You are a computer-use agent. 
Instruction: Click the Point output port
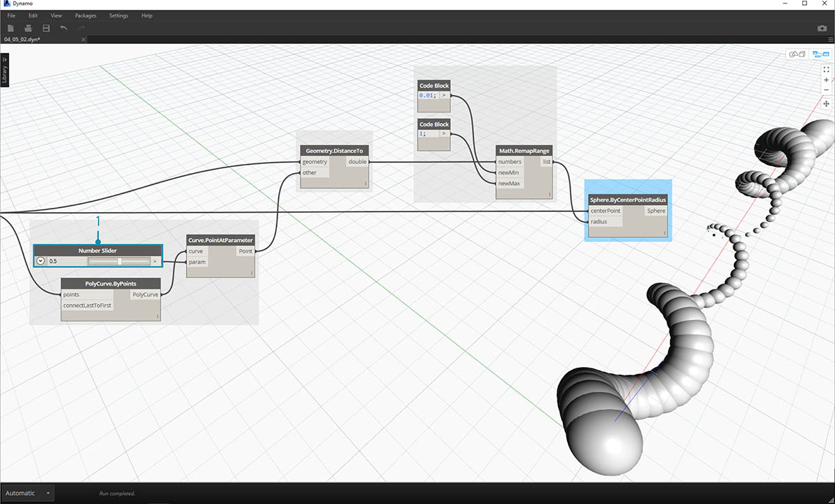point(246,251)
